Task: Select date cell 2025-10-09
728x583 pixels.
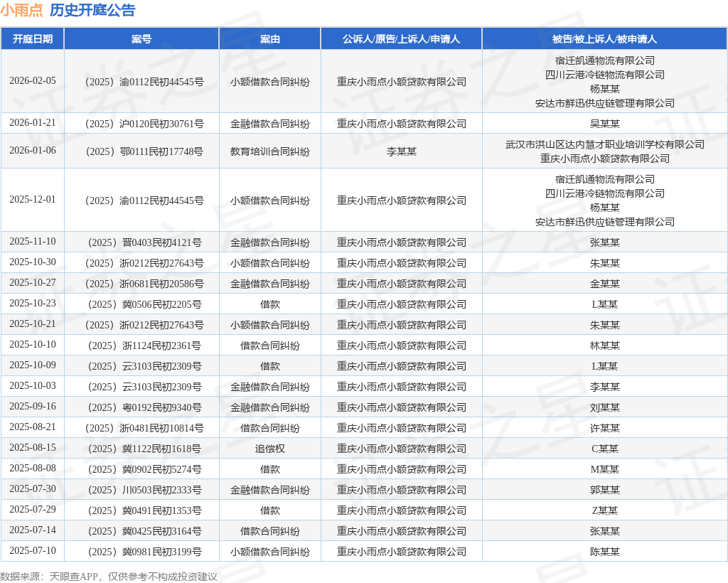Action: [33, 365]
